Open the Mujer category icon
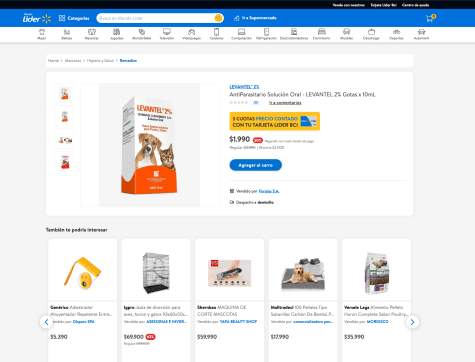 coord(42,34)
